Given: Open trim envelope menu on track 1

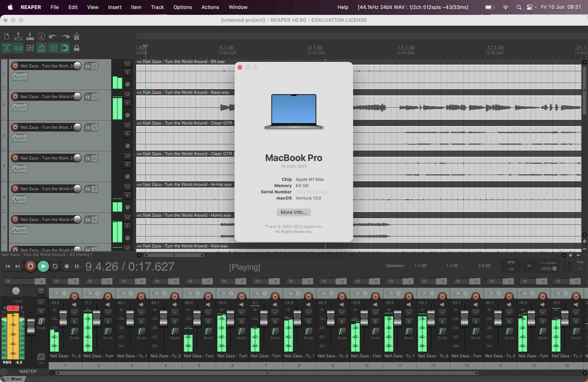Looking at the screenshot, I should (x=19, y=77).
